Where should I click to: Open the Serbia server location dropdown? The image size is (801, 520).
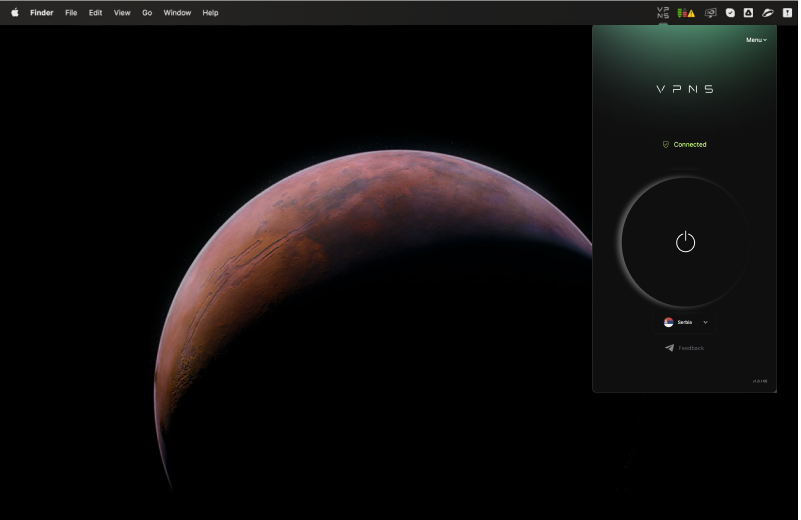tap(686, 322)
